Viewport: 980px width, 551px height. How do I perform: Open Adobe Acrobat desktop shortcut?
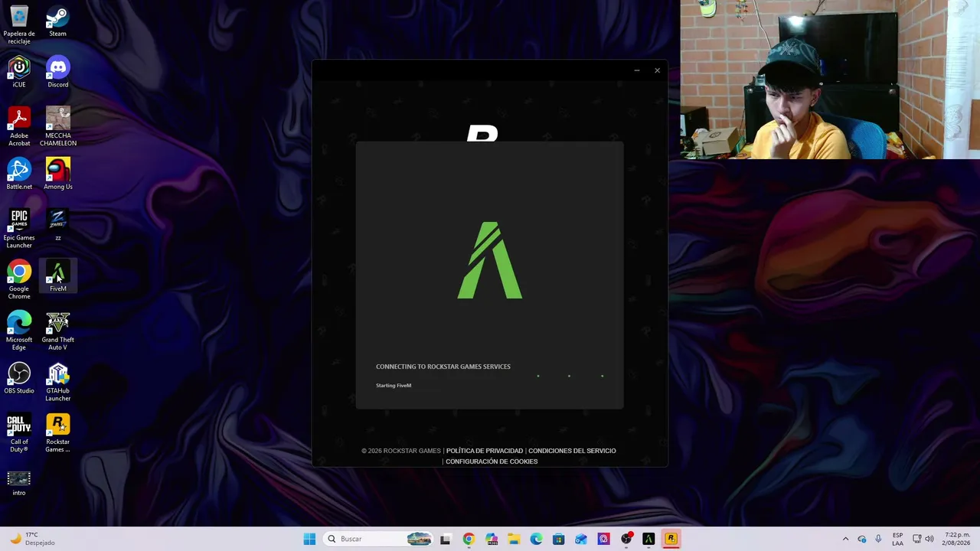pos(19,127)
